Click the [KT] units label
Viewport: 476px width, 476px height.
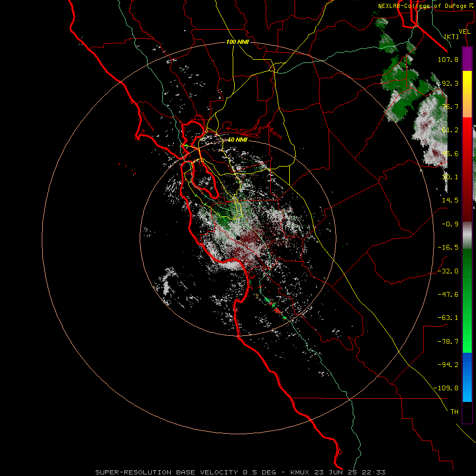452,36
